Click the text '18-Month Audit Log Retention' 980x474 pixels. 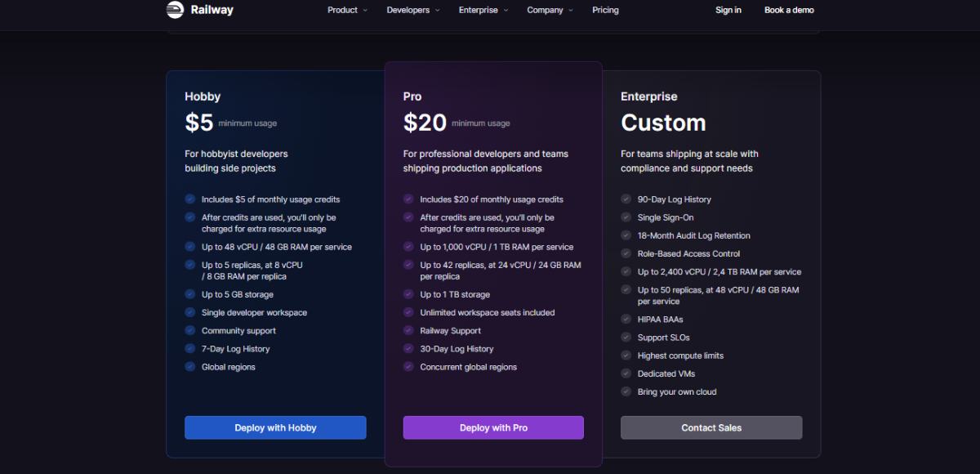pos(694,235)
